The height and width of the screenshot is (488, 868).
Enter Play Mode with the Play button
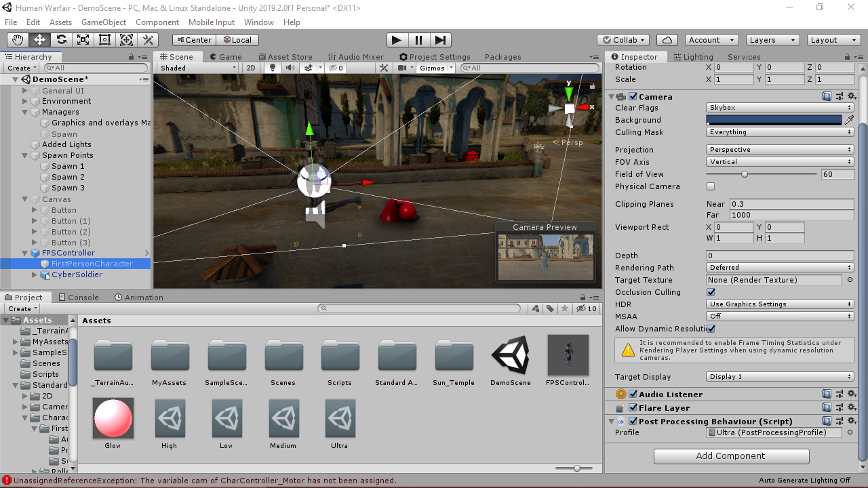click(397, 39)
